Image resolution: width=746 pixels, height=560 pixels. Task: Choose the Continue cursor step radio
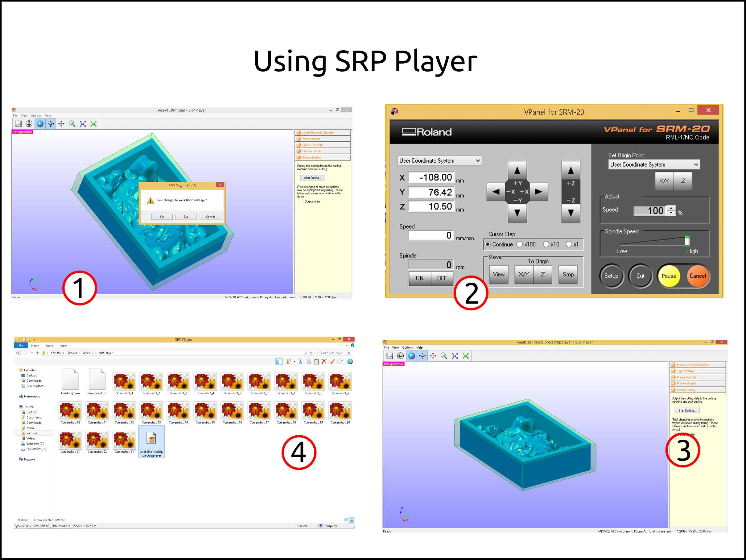(488, 244)
